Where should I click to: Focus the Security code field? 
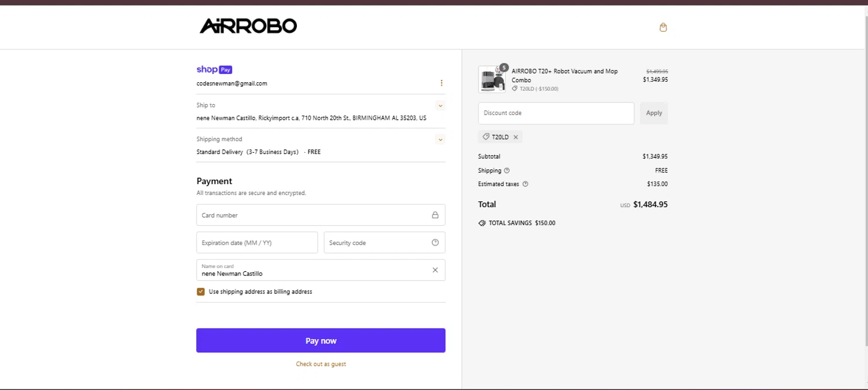coord(384,242)
